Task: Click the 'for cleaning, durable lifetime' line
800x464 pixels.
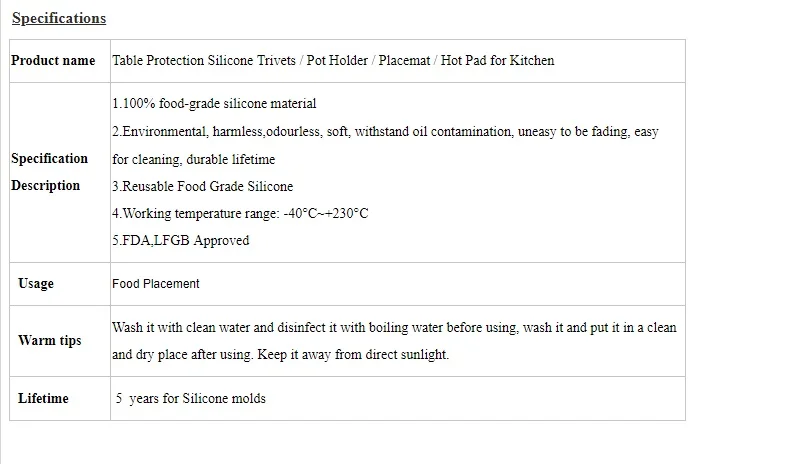Action: click(x=193, y=159)
